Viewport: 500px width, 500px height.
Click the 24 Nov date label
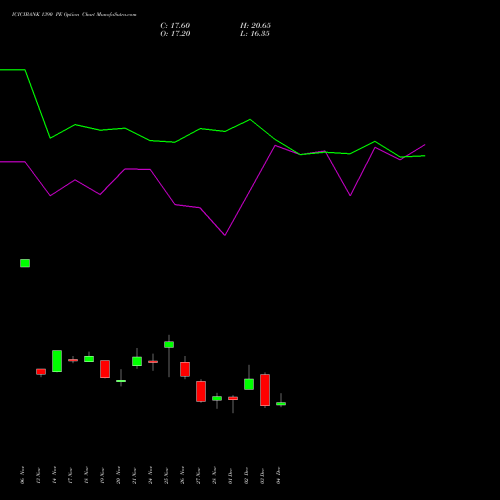pos(150,475)
